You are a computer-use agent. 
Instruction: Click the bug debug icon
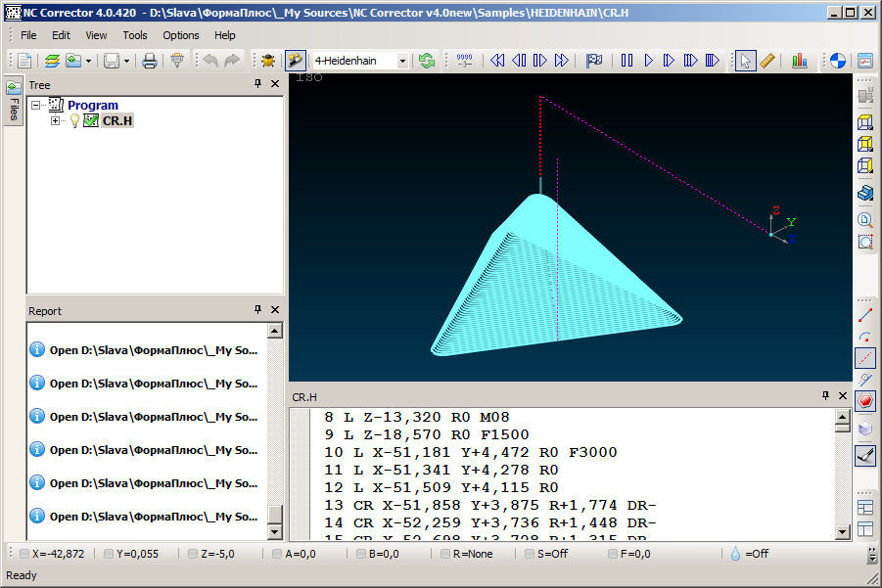tap(267, 61)
